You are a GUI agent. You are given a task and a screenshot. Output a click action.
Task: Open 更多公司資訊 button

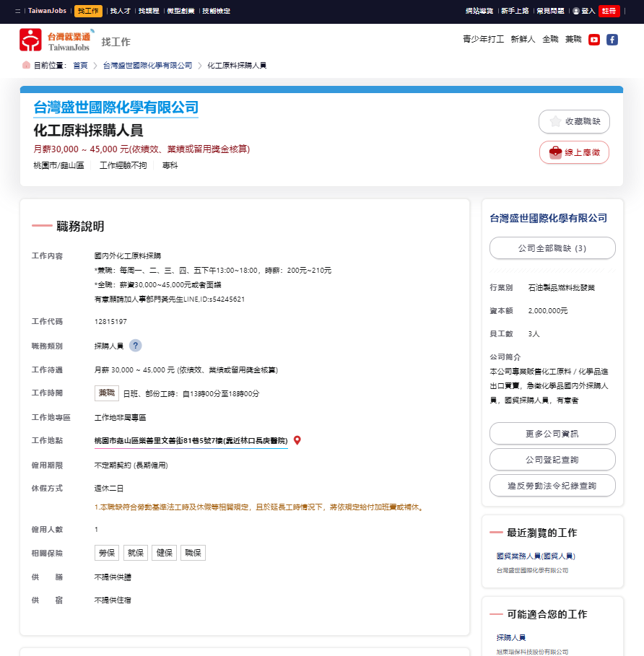click(552, 434)
